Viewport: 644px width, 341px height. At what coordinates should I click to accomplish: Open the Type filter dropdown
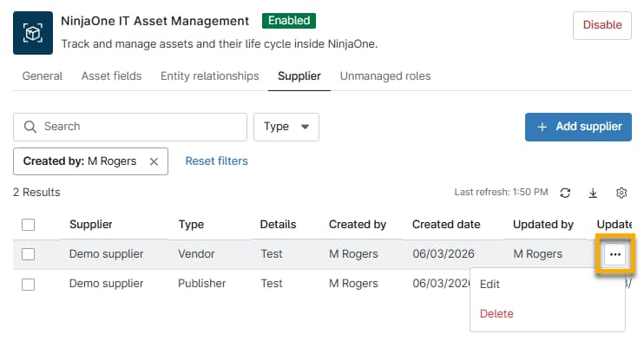[x=286, y=127]
